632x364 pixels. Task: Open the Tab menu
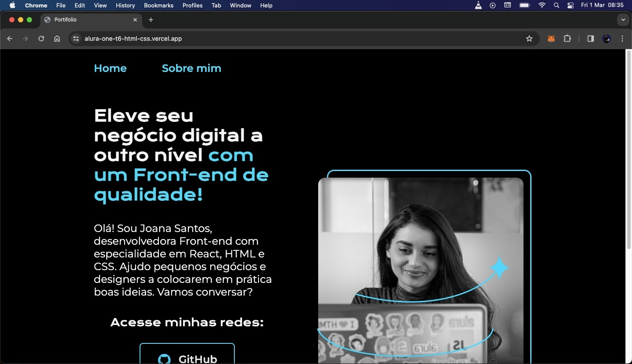point(216,5)
